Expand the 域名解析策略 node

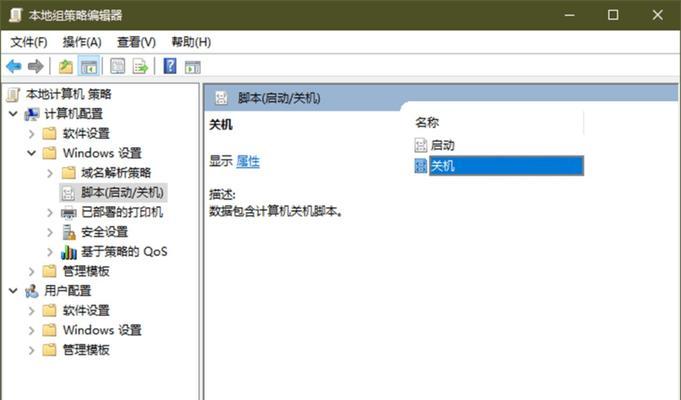pos(50,173)
